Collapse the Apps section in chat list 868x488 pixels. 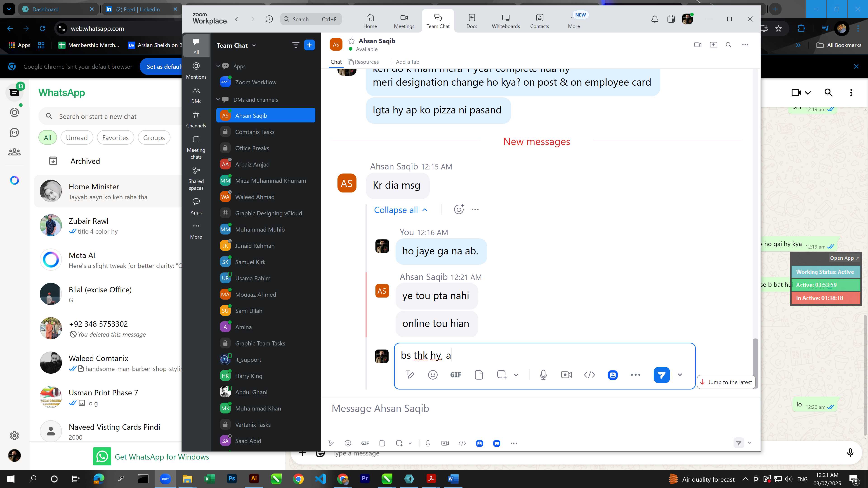click(218, 66)
